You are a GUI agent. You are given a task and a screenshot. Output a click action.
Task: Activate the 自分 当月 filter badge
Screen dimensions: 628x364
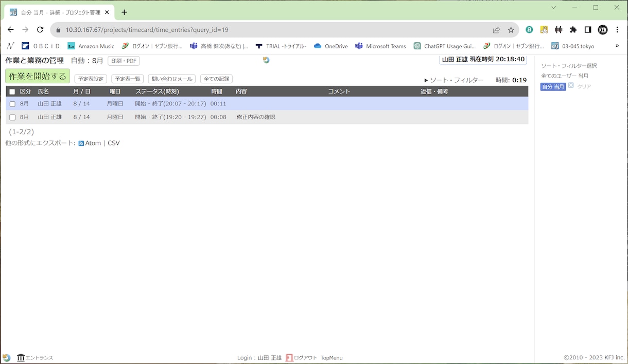(553, 87)
